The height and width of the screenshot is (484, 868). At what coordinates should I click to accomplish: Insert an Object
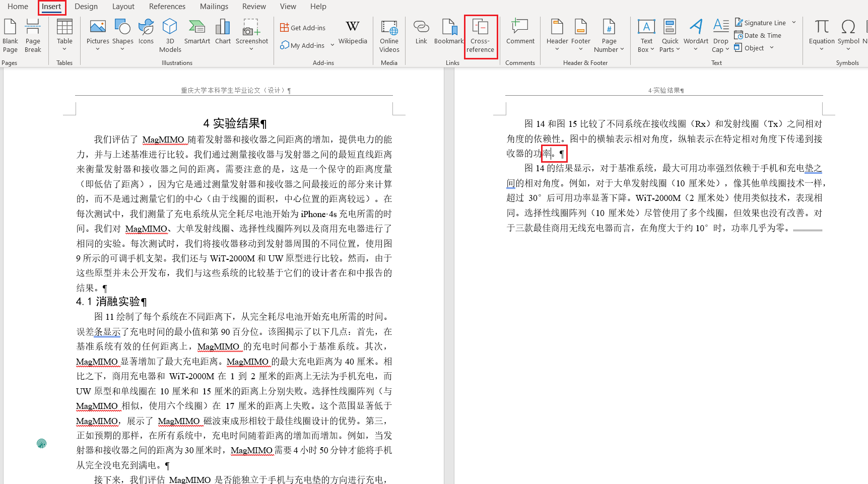tap(749, 48)
